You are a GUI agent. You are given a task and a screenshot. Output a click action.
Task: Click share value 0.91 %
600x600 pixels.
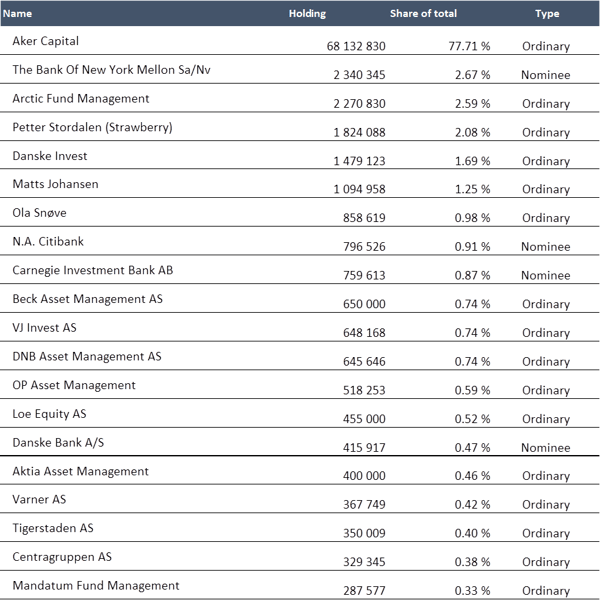473,247
